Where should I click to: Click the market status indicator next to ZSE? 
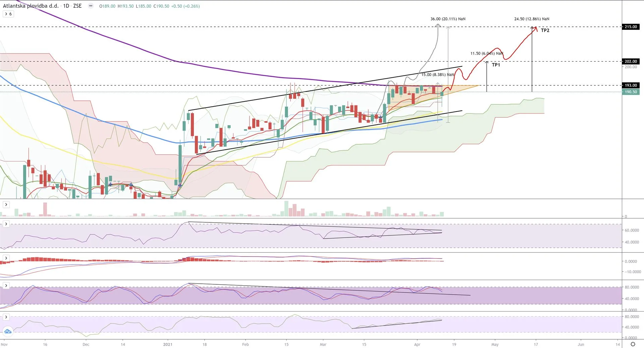click(x=91, y=6)
